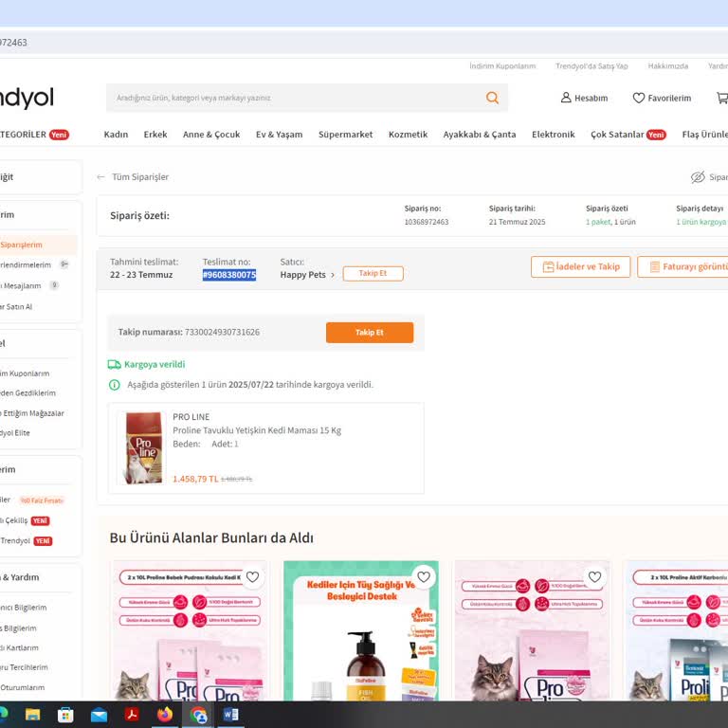Open Tercihlerim sidebar entry
Screen dimensions: 728x728
click(24, 667)
